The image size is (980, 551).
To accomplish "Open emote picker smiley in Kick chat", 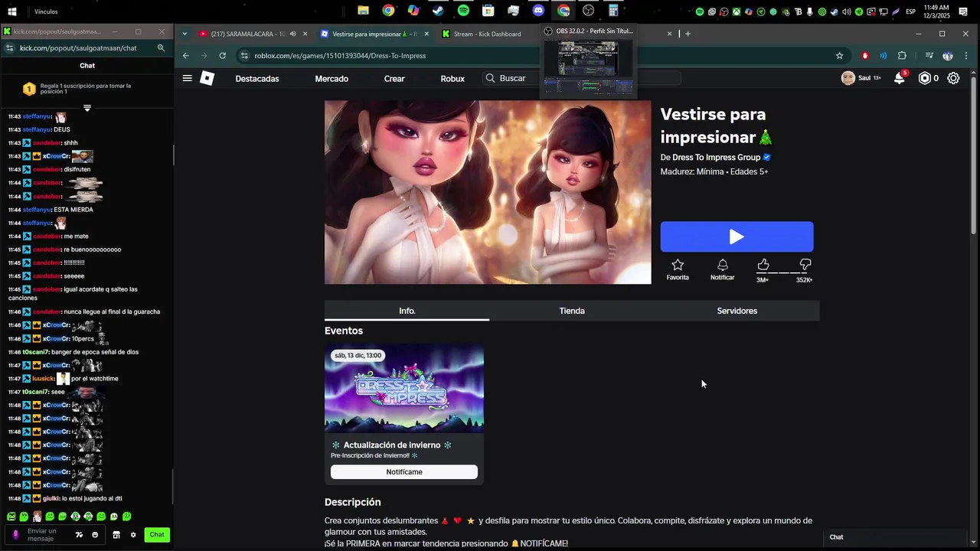I will click(96, 535).
